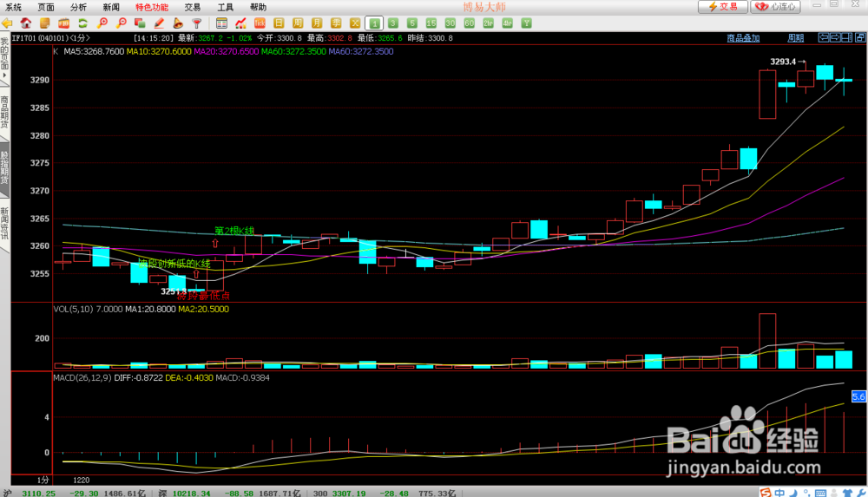Open the yellow notes icon in toolbar
The image size is (868, 497).
coord(45,23)
